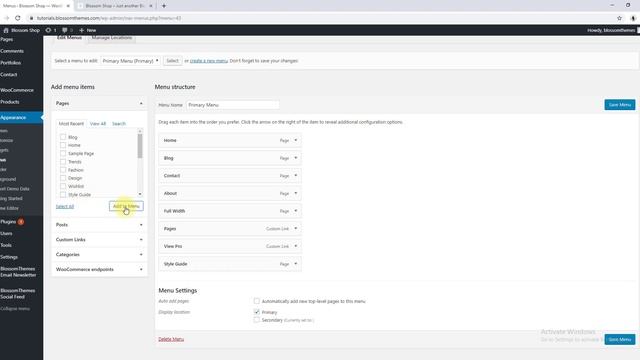
Task: Select the Search pages tab
Action: pos(119,123)
